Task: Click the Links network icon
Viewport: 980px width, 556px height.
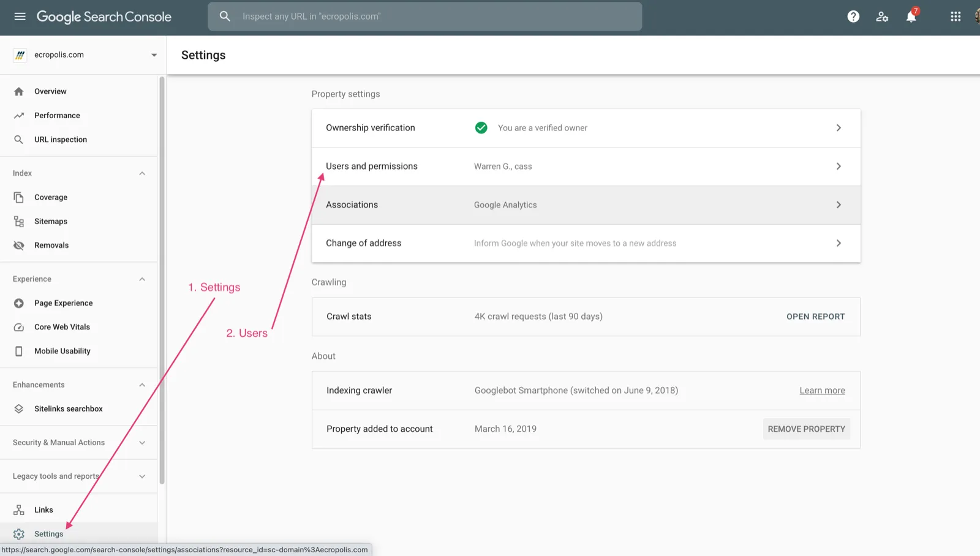Action: pos(19,509)
